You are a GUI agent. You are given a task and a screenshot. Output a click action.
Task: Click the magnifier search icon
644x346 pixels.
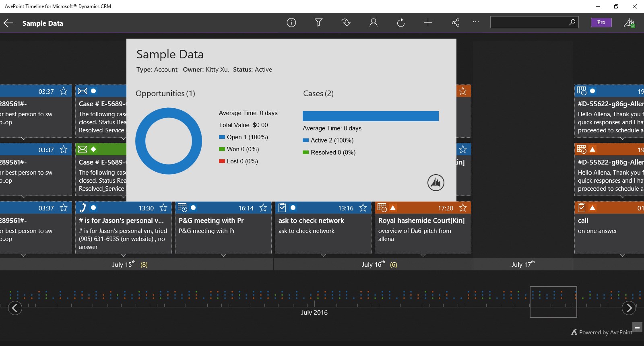click(572, 22)
